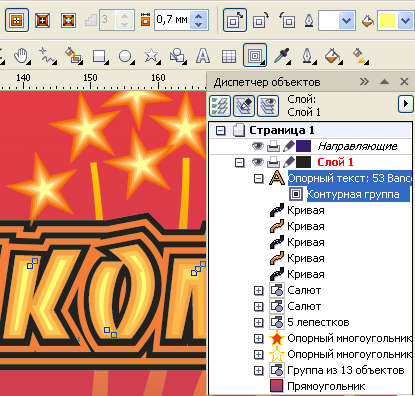Choose Clockwise contour colors button
Screen dimensions: 415x396
tap(261, 21)
